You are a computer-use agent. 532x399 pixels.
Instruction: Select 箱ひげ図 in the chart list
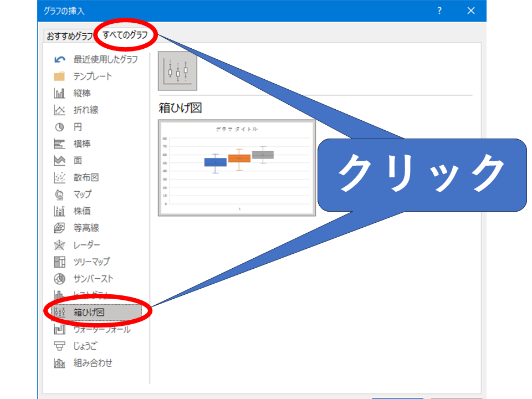click(x=89, y=313)
